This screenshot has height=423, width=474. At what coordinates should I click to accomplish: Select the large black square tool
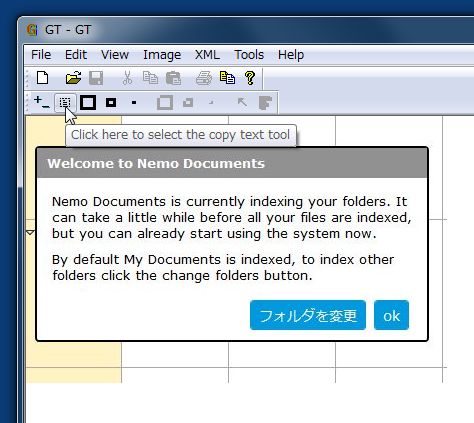(88, 103)
